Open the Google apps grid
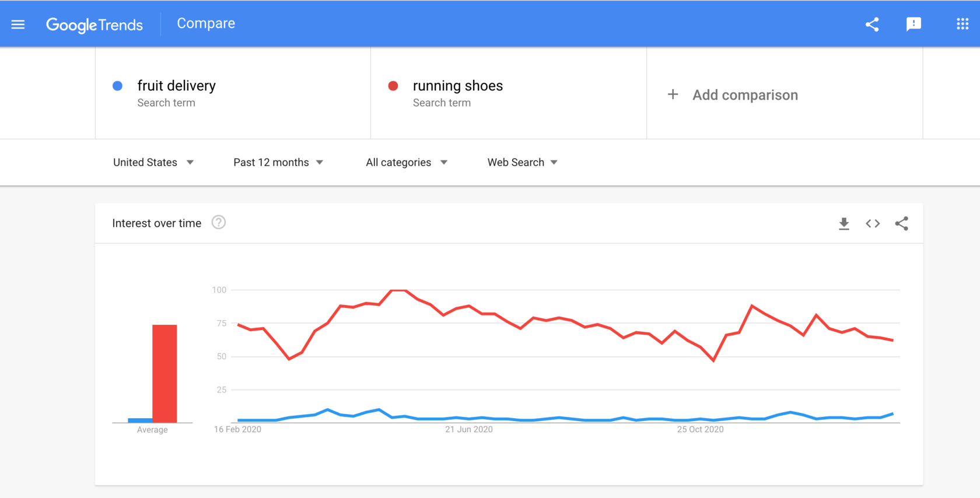 [962, 24]
